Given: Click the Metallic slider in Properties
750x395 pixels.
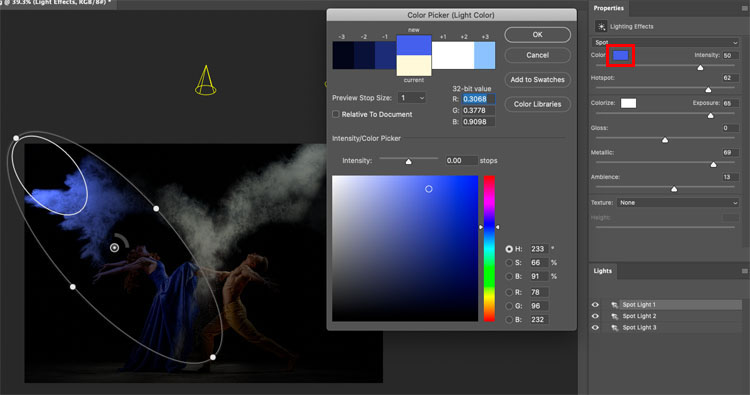Looking at the screenshot, I should click(665, 164).
